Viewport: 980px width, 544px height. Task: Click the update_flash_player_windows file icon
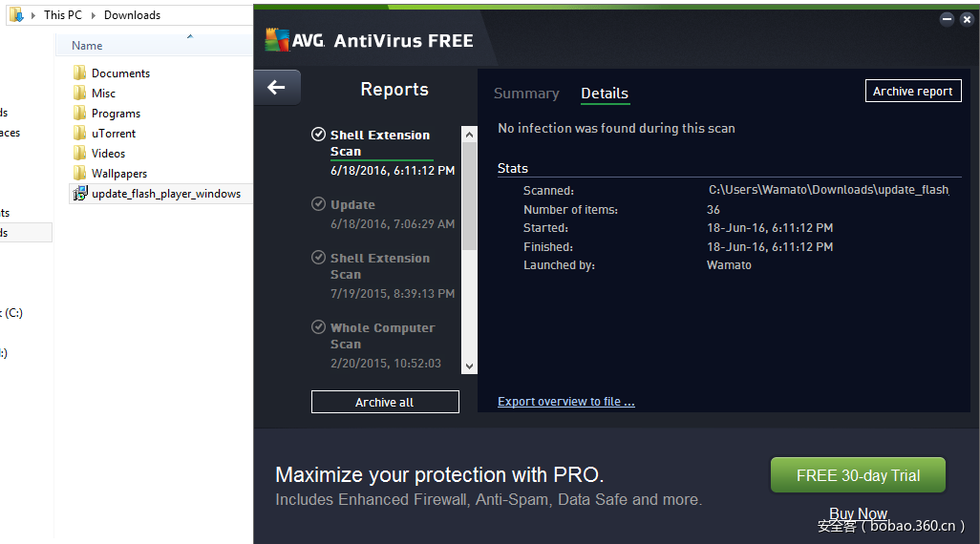tap(80, 194)
